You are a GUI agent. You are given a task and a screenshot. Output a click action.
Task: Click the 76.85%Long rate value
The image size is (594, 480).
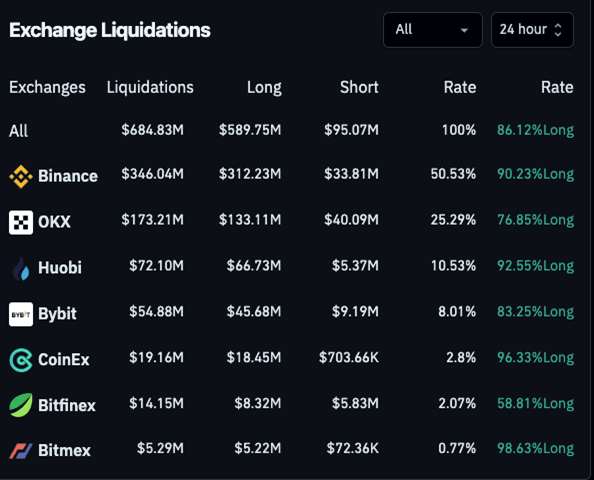click(x=535, y=220)
